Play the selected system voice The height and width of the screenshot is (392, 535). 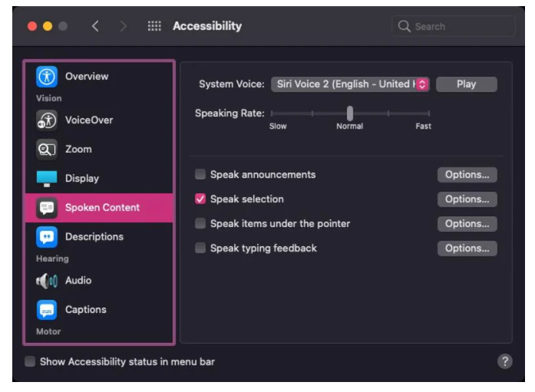pyautogui.click(x=466, y=84)
